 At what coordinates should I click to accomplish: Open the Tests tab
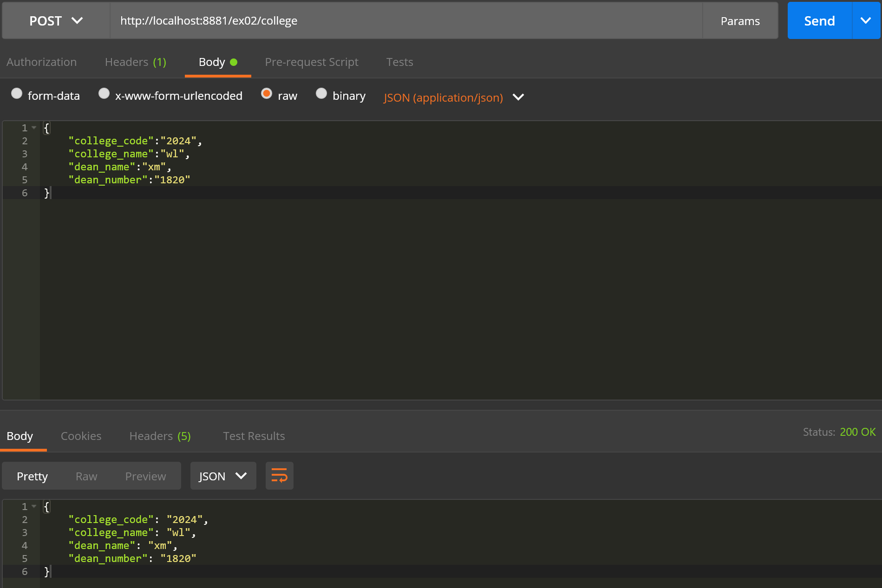(400, 62)
